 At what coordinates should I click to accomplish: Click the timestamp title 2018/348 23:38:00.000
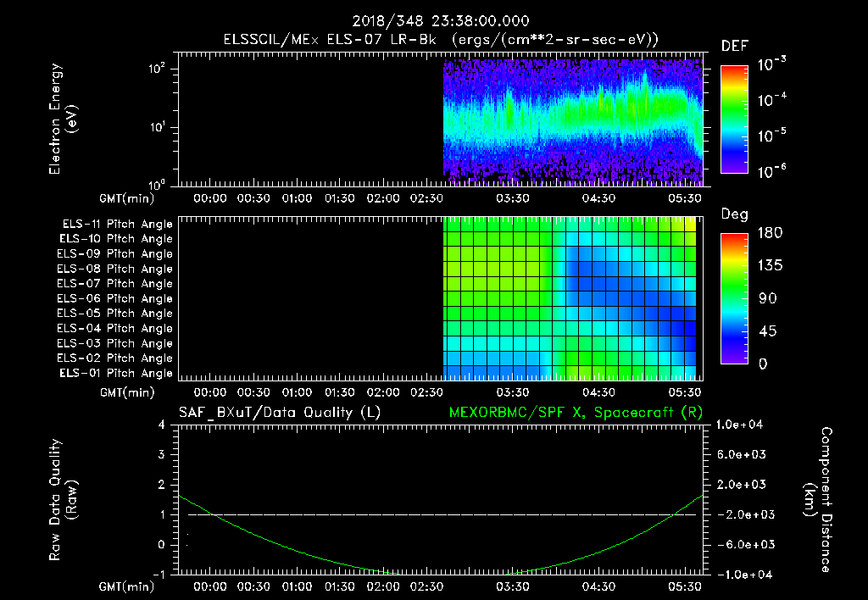pos(441,21)
